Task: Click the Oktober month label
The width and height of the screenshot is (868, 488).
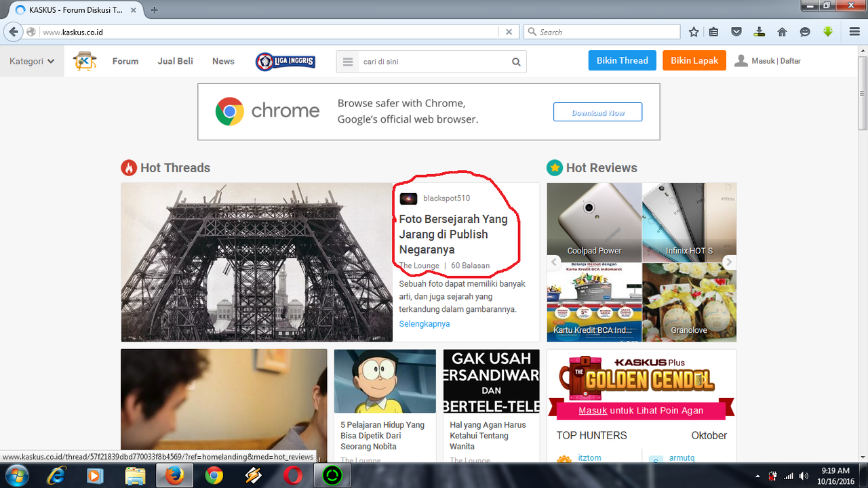Action: pos(709,436)
